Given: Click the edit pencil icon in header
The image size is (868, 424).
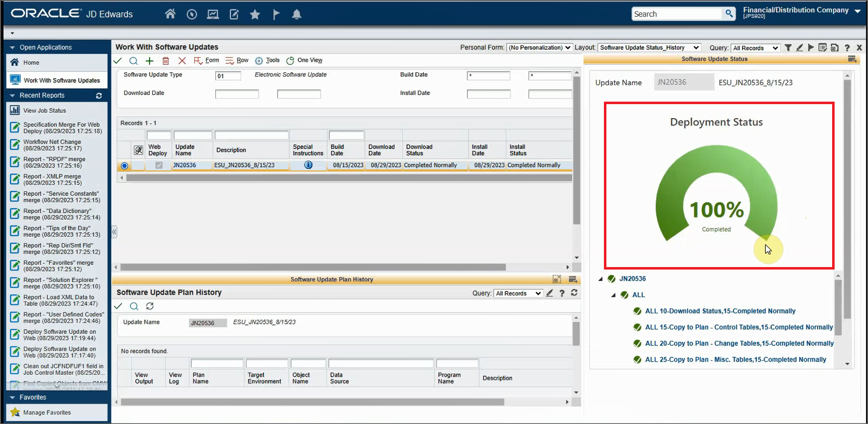Looking at the screenshot, I should pos(234,14).
